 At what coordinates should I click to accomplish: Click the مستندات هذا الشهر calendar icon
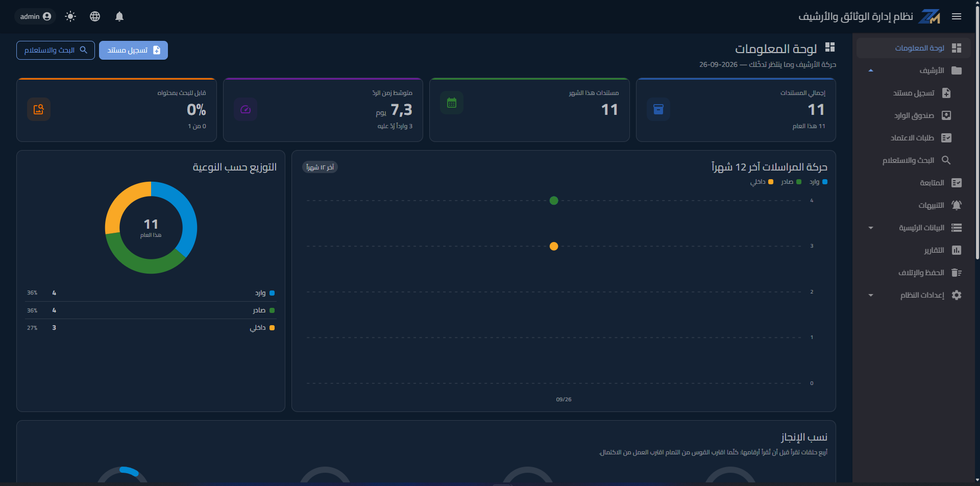point(452,103)
